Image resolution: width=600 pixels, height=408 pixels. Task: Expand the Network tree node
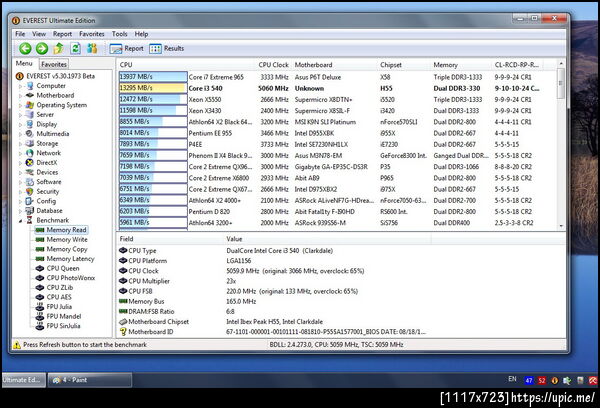point(21,153)
